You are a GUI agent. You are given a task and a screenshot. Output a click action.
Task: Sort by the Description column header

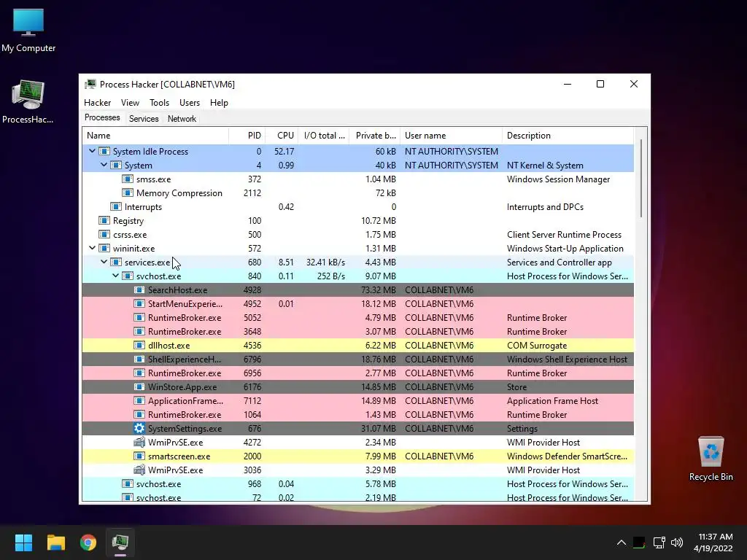click(568, 135)
